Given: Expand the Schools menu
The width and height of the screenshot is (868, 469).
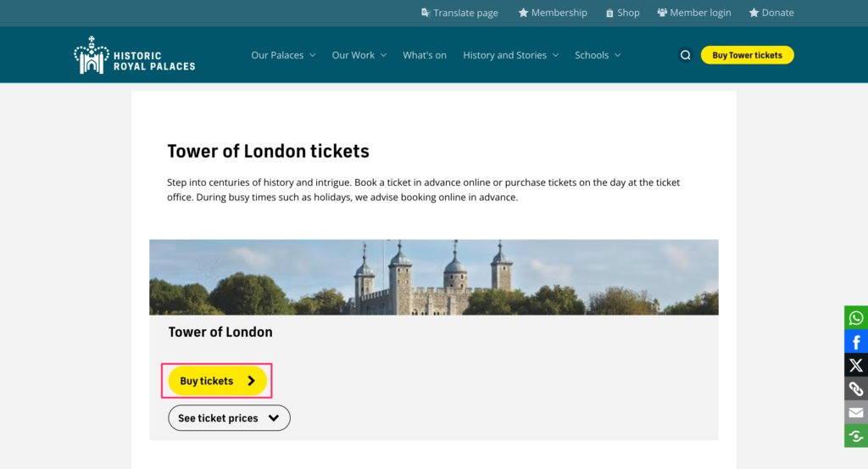Looking at the screenshot, I should tap(598, 55).
